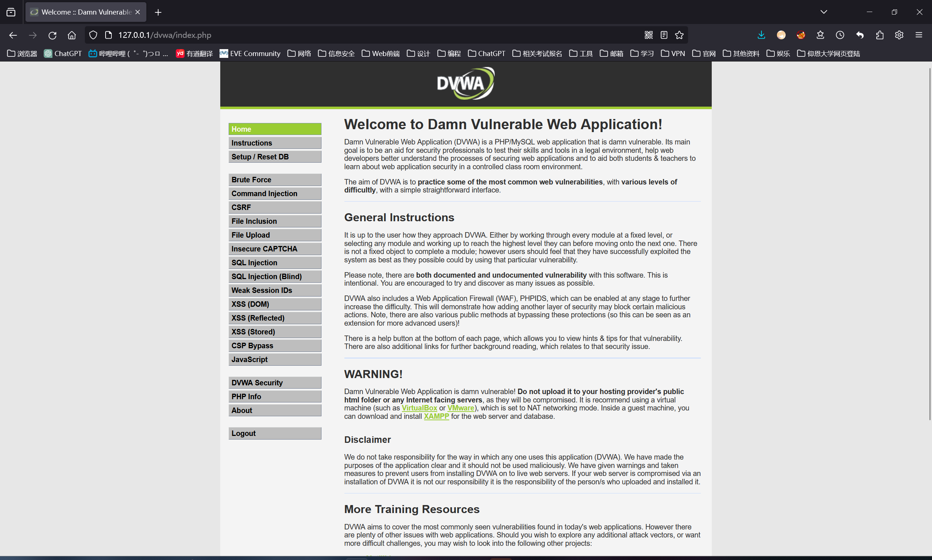Image resolution: width=932 pixels, height=560 pixels.
Task: Reload the current page
Action: 52,35
